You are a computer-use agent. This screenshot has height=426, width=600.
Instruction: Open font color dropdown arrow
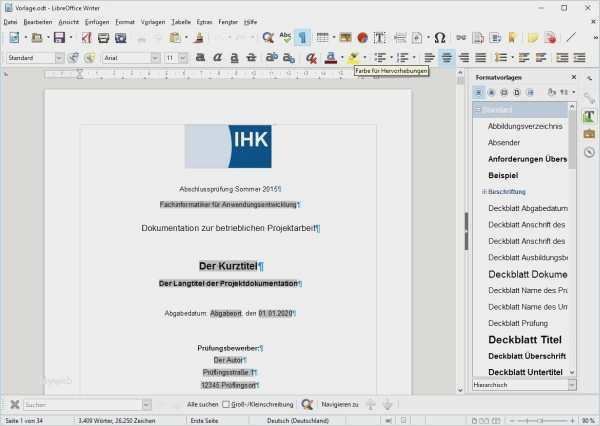(342, 58)
